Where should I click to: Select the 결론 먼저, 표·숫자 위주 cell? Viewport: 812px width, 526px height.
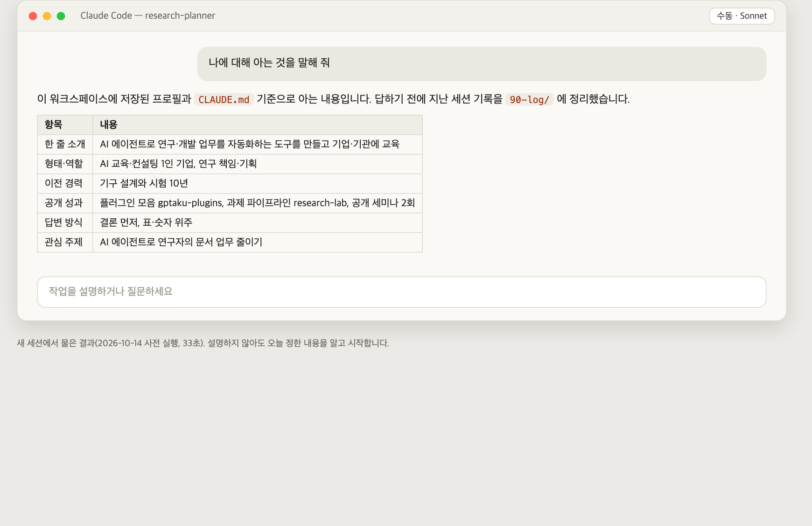coord(258,223)
